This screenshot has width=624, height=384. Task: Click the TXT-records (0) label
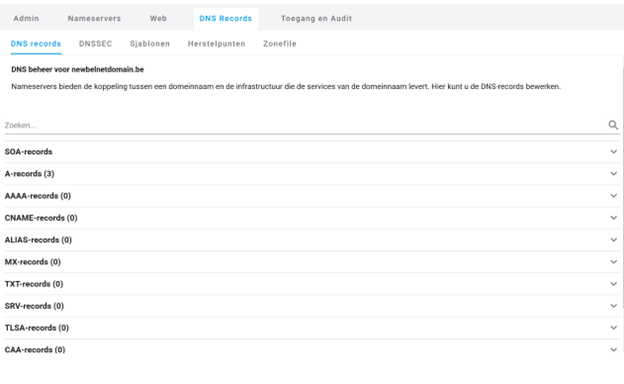(x=34, y=284)
